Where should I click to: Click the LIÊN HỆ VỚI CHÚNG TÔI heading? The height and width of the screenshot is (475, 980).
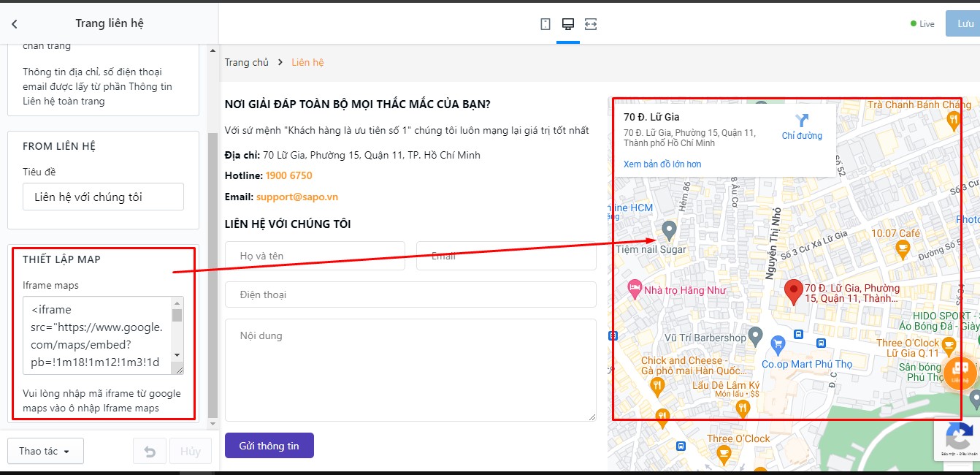pyautogui.click(x=288, y=224)
